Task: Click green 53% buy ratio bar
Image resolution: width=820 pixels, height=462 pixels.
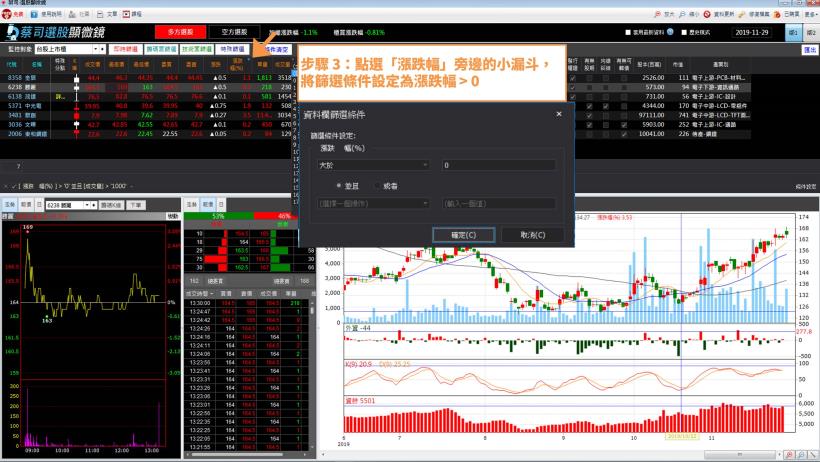Action: coord(219,216)
